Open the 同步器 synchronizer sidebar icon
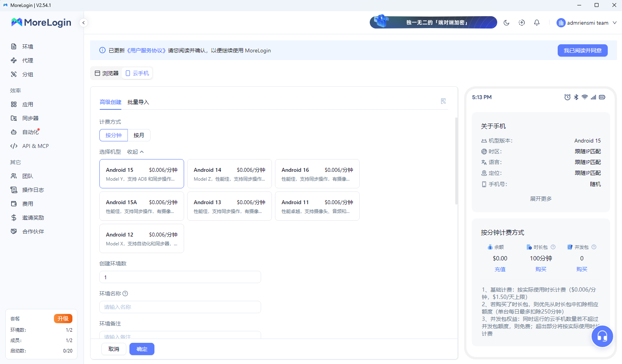 coord(14,118)
